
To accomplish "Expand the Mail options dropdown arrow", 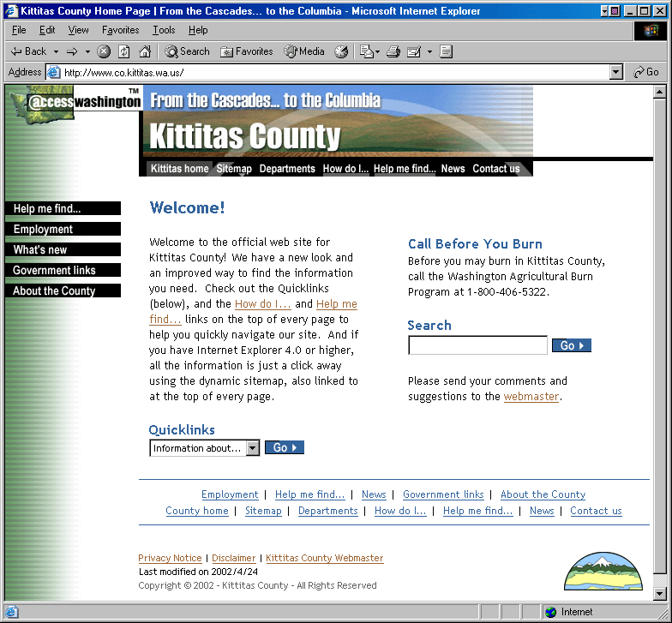I will (x=377, y=51).
